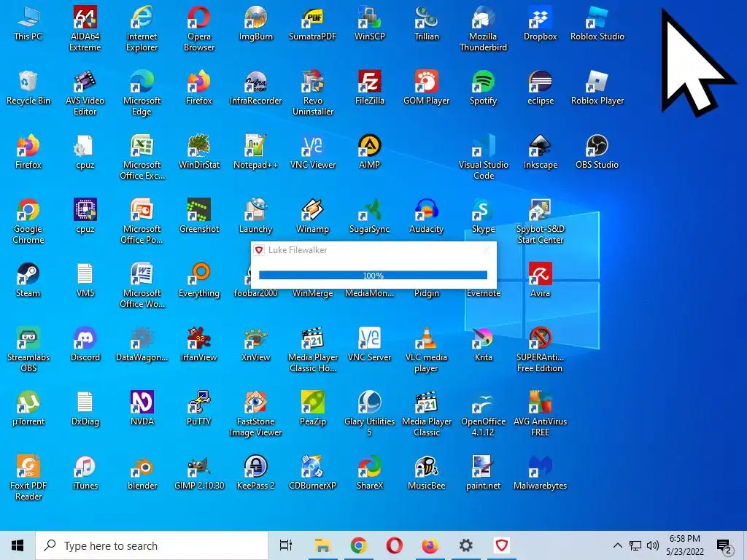
Task: Click the GOM Player shortcut
Action: (426, 88)
